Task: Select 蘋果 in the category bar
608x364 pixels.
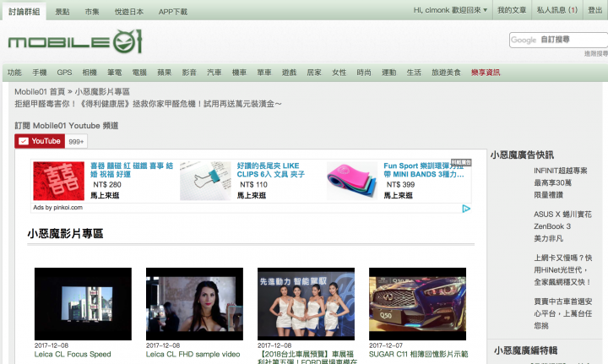Action: click(164, 73)
